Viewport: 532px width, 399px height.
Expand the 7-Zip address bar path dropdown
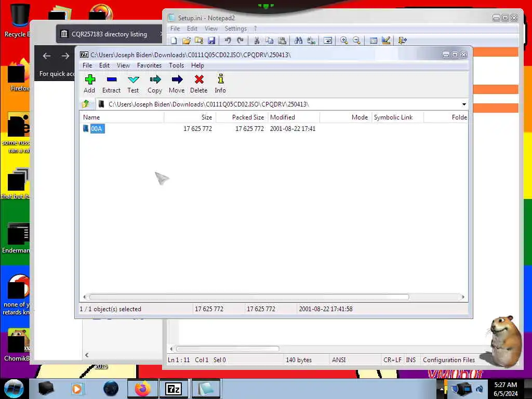pyautogui.click(x=464, y=104)
